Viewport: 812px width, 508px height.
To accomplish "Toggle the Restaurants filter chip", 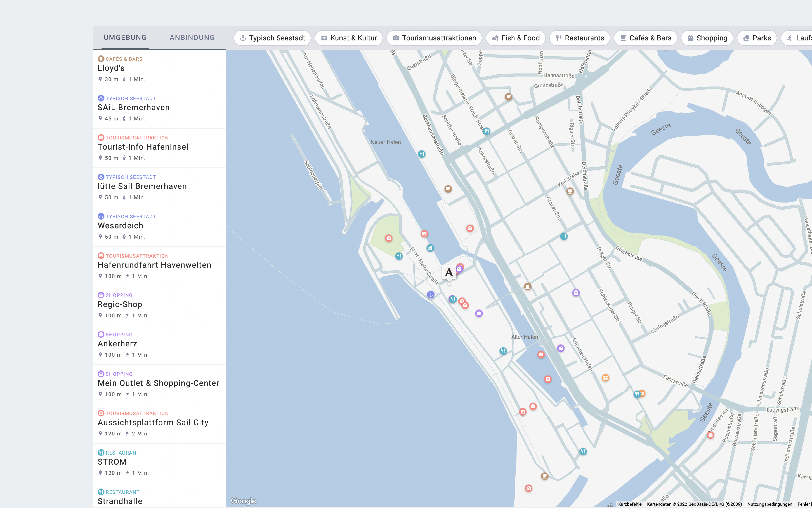I will (x=579, y=38).
